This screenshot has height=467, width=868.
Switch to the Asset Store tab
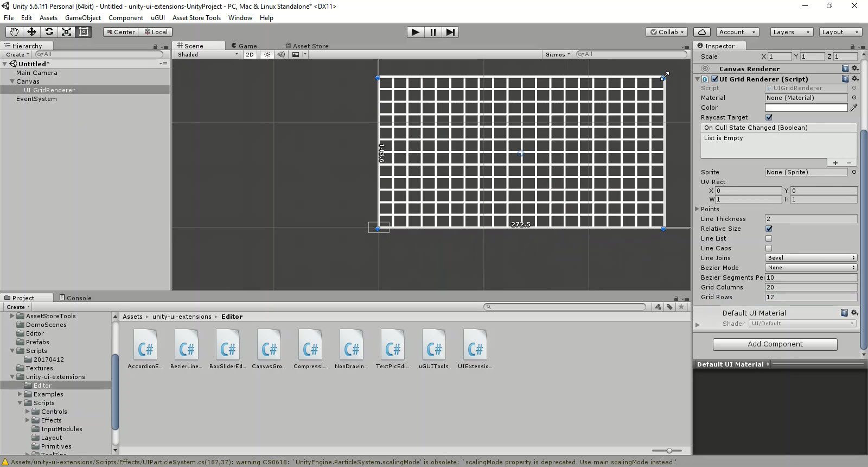coord(307,46)
